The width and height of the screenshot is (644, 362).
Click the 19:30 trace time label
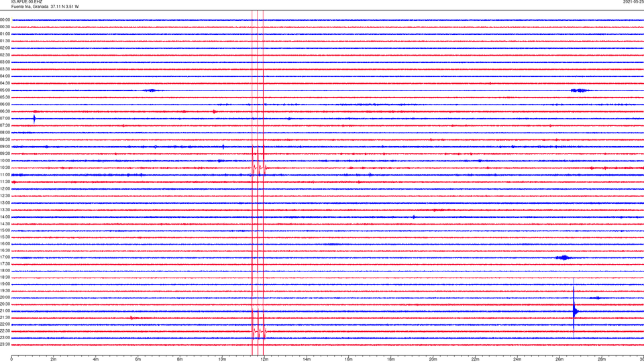tap(5, 291)
